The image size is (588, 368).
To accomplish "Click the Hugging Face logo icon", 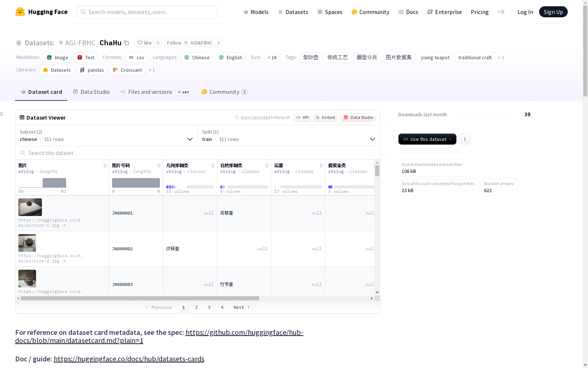I will pos(20,12).
